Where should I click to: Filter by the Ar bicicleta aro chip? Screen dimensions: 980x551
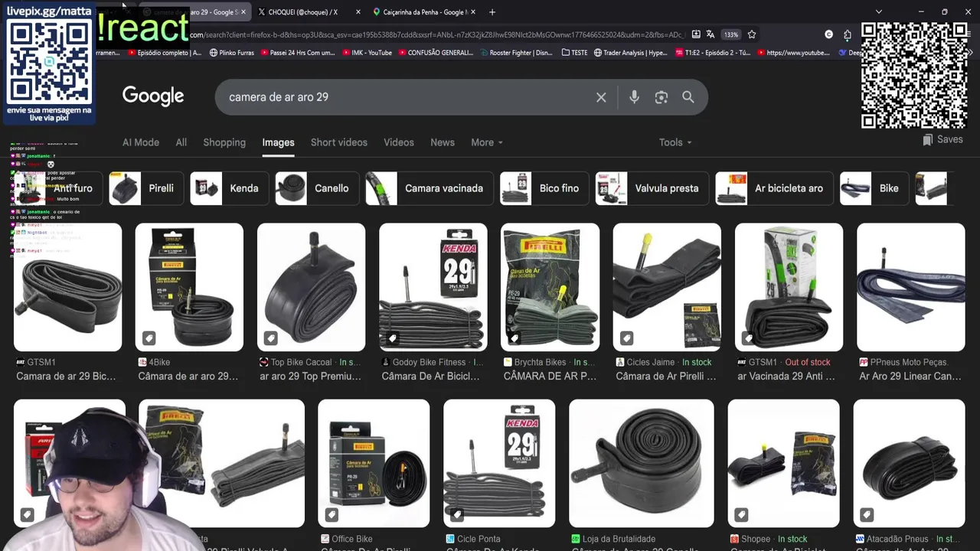[774, 188]
